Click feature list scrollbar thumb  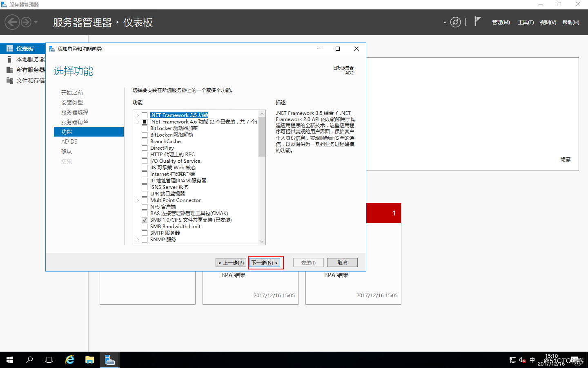tap(262, 137)
